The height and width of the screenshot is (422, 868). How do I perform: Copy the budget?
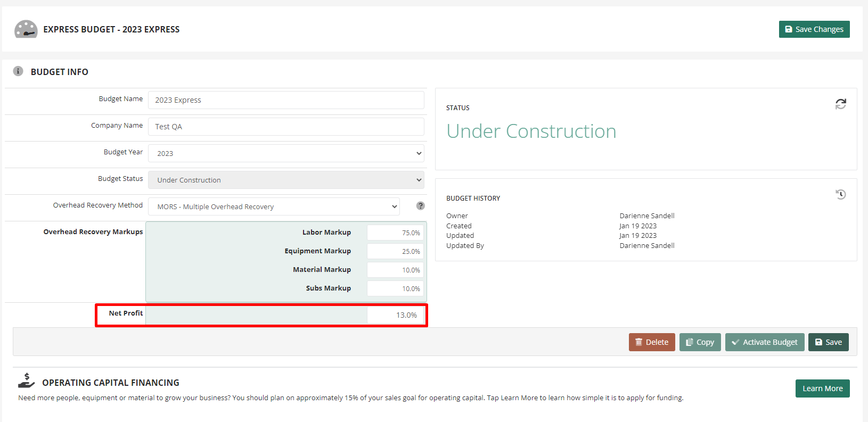coord(700,342)
